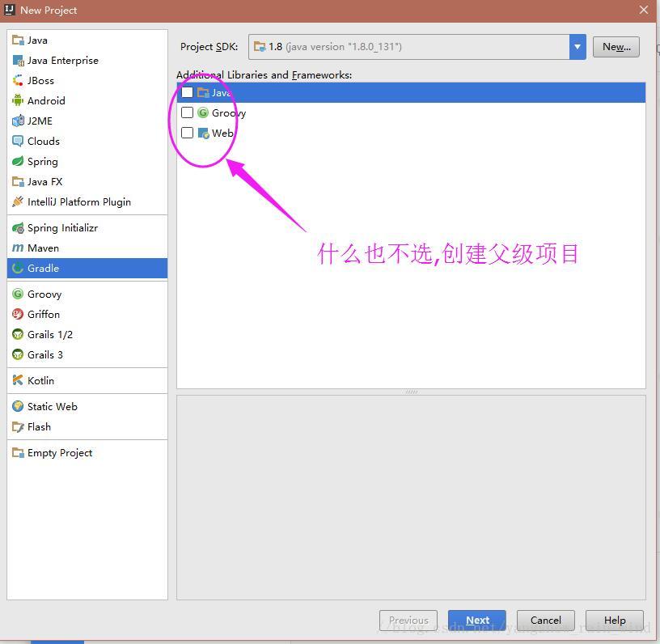
Task: Close the New Project dialog
Action: click(x=644, y=10)
